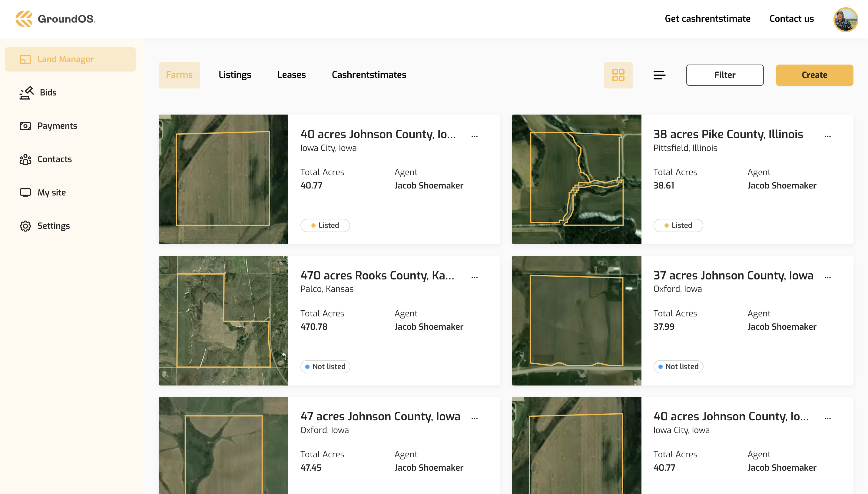Open the Get cashrentstimate link
The height and width of the screenshot is (494, 868).
pyautogui.click(x=707, y=19)
